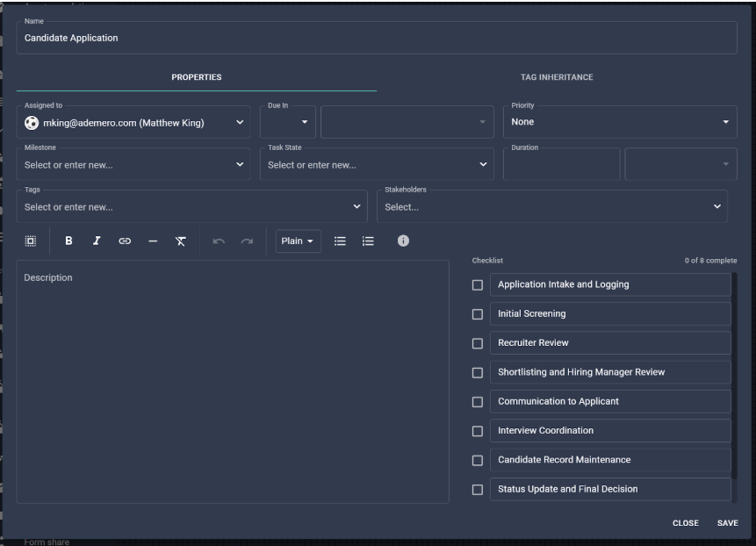Toggle bold formatting in description editor
This screenshot has width=756, height=546.
coord(68,241)
